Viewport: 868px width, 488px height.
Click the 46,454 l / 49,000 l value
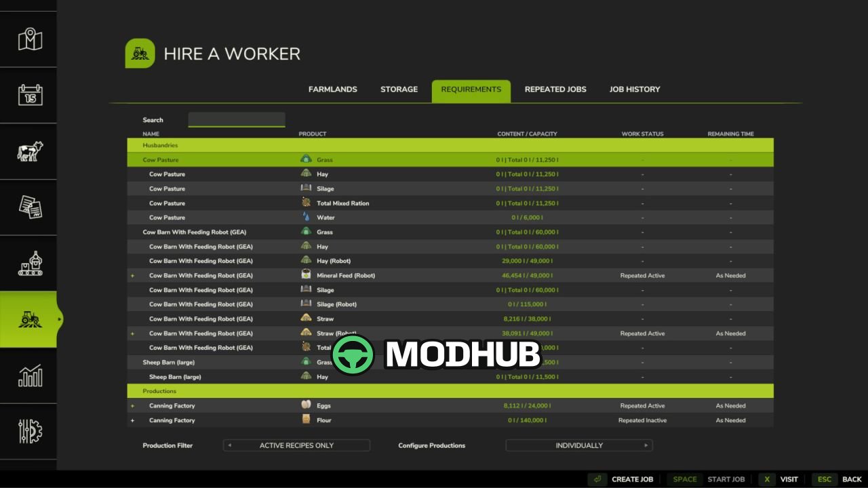(x=527, y=276)
